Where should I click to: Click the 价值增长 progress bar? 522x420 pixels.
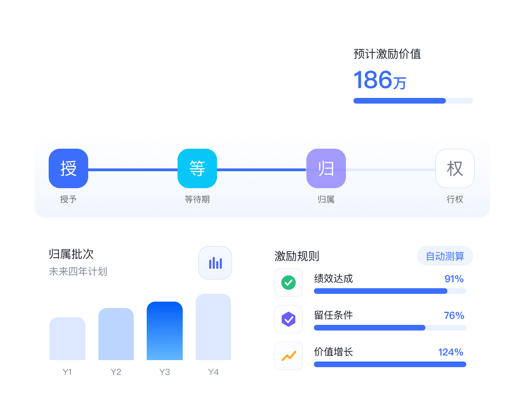(x=390, y=364)
